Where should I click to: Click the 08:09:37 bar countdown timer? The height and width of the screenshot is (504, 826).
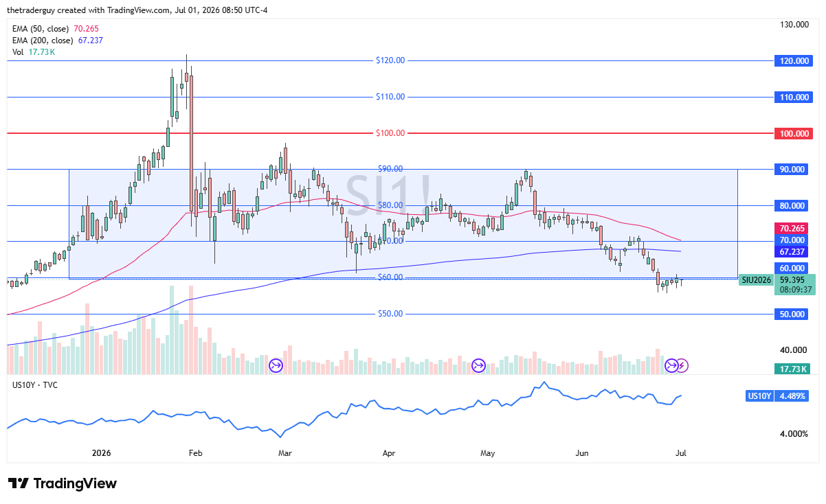[794, 290]
